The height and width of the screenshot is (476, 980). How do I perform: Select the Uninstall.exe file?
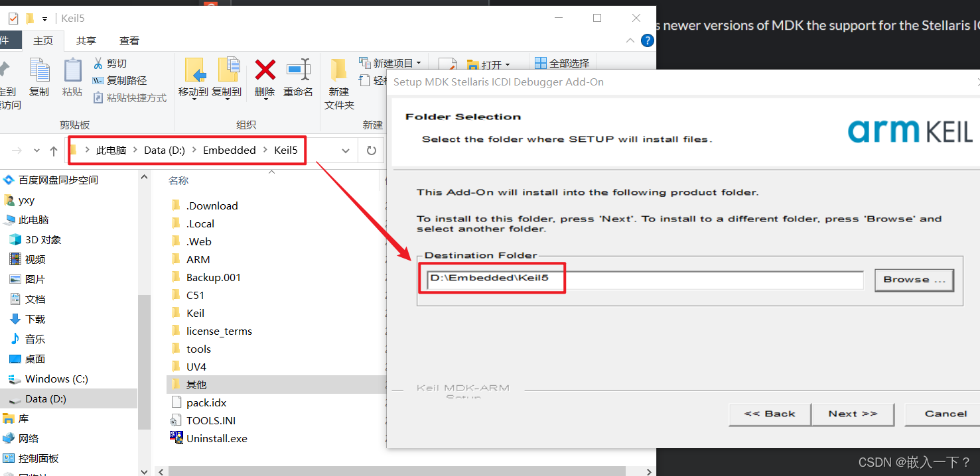(217, 438)
